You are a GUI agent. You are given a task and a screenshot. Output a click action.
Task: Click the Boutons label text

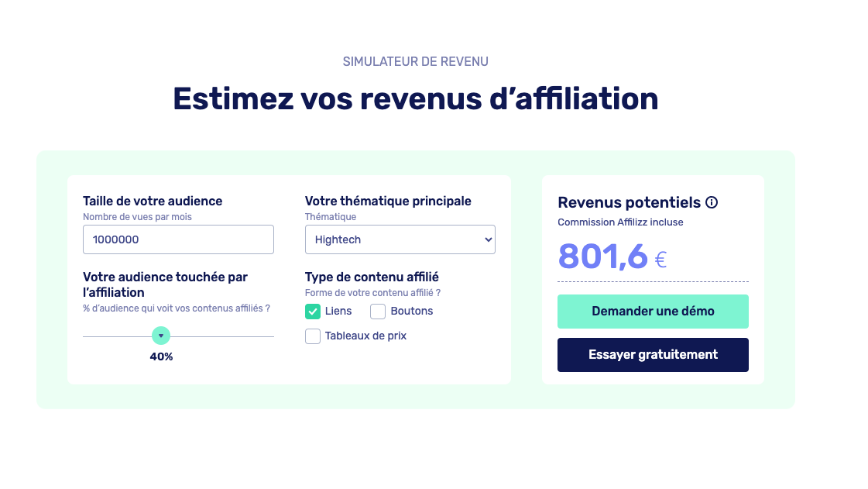tap(412, 312)
